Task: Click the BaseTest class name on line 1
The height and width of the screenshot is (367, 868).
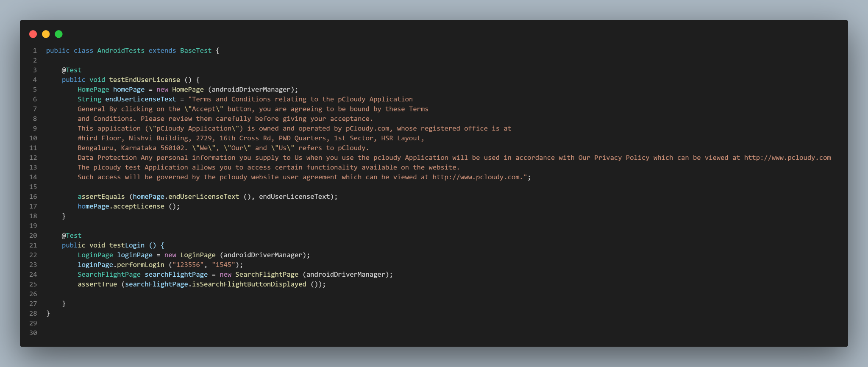Action: click(x=196, y=50)
